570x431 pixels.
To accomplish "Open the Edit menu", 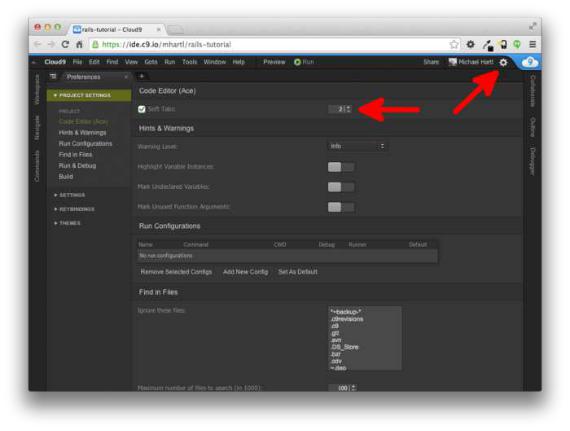I will click(x=94, y=62).
